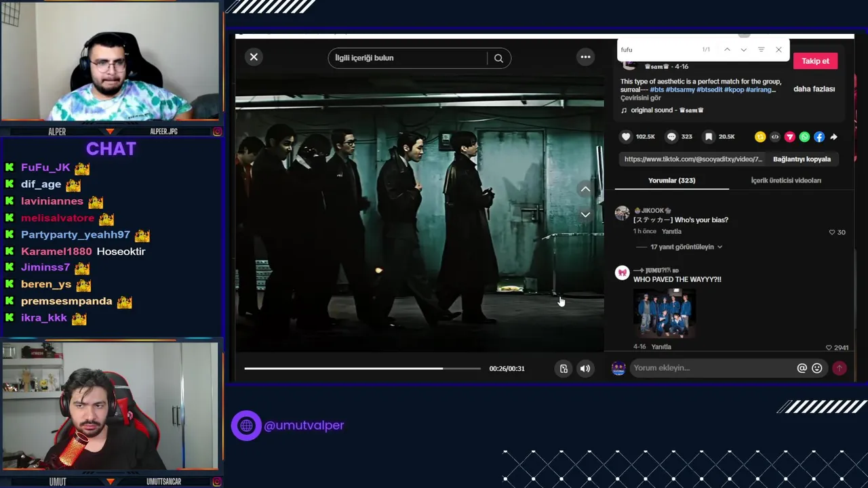Viewport: 868px width, 488px height.
Task: Mute the video with speaker icon
Action: (585, 369)
